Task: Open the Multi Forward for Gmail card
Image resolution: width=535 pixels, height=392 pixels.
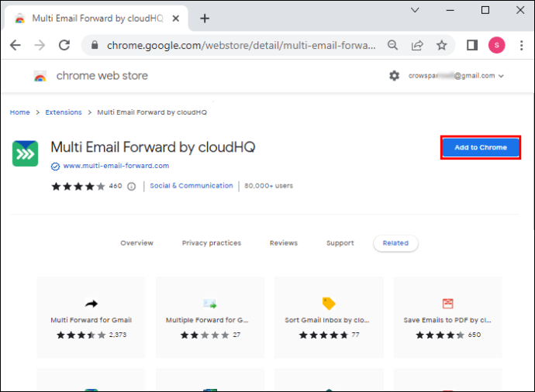Action: pyautogui.click(x=91, y=319)
